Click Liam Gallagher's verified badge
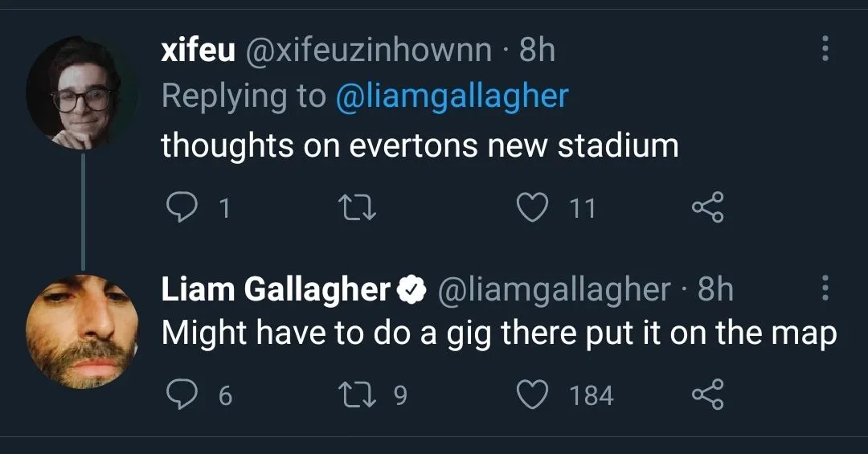868x454 pixels. click(412, 289)
